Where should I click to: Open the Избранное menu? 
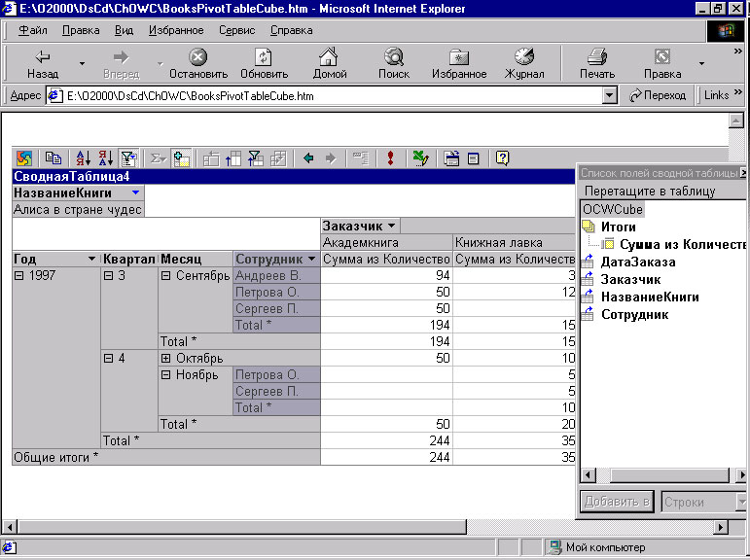(x=176, y=30)
